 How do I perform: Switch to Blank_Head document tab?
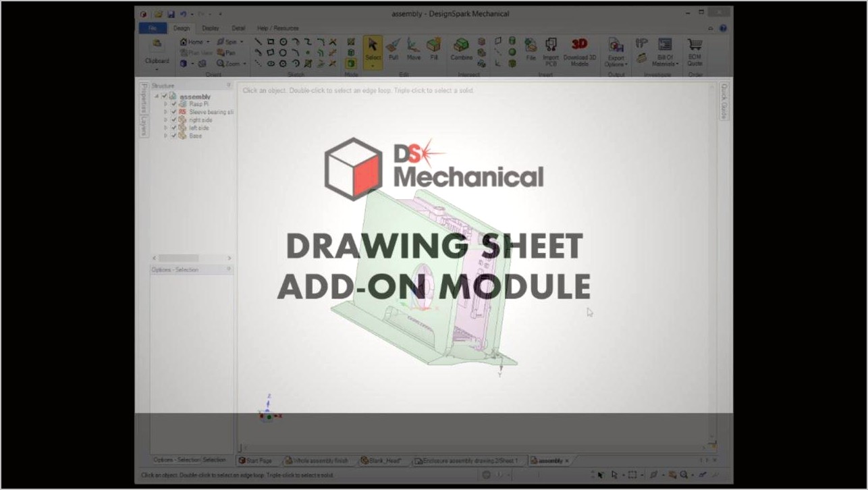coord(381,460)
